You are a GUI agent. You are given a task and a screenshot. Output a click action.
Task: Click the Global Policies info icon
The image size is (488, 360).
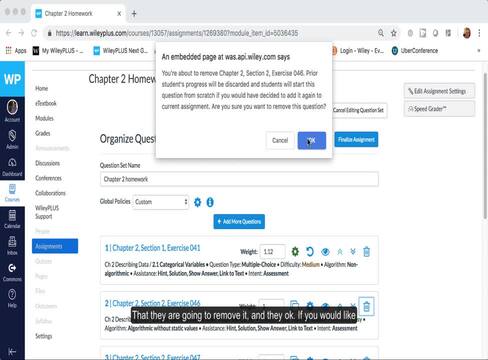pos(210,202)
